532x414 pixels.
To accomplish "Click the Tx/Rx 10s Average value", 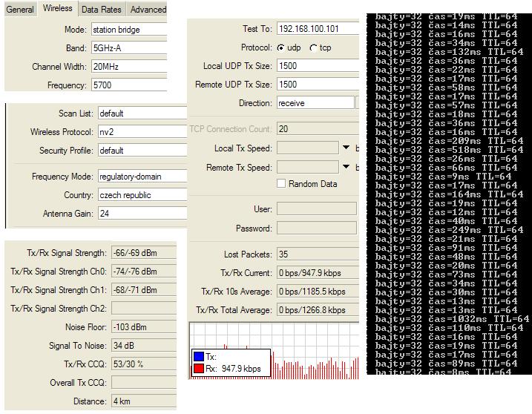I will 318,292.
